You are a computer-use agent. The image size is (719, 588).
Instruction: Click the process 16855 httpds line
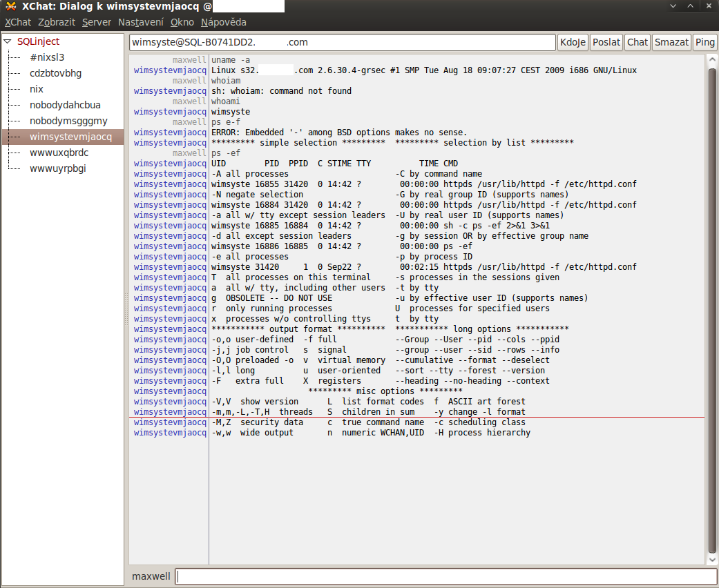pos(424,184)
